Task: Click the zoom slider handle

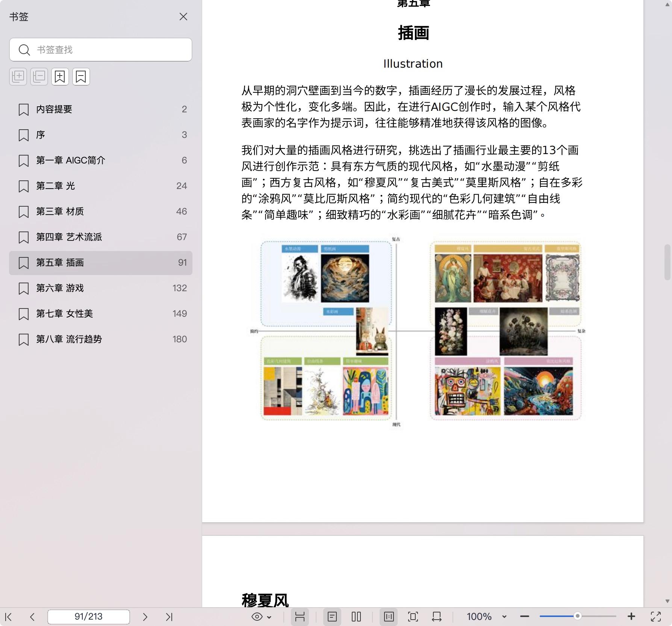Action: coord(578,616)
